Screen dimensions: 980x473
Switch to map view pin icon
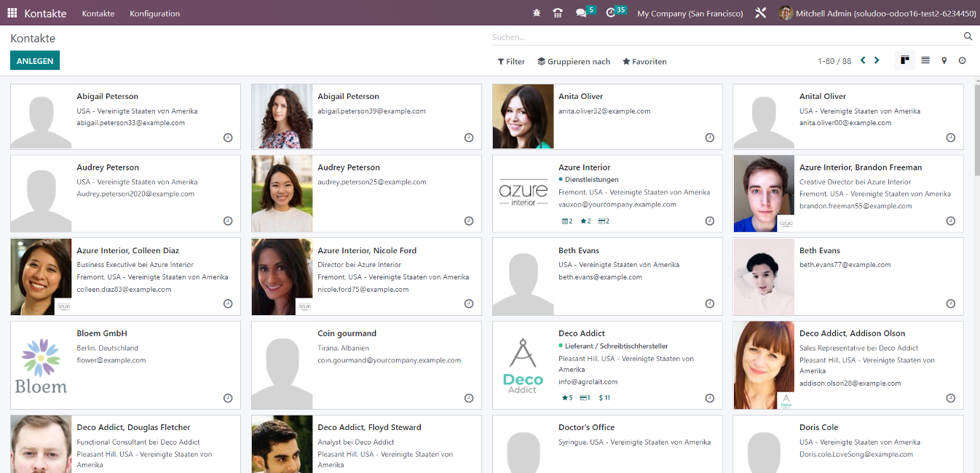[944, 60]
